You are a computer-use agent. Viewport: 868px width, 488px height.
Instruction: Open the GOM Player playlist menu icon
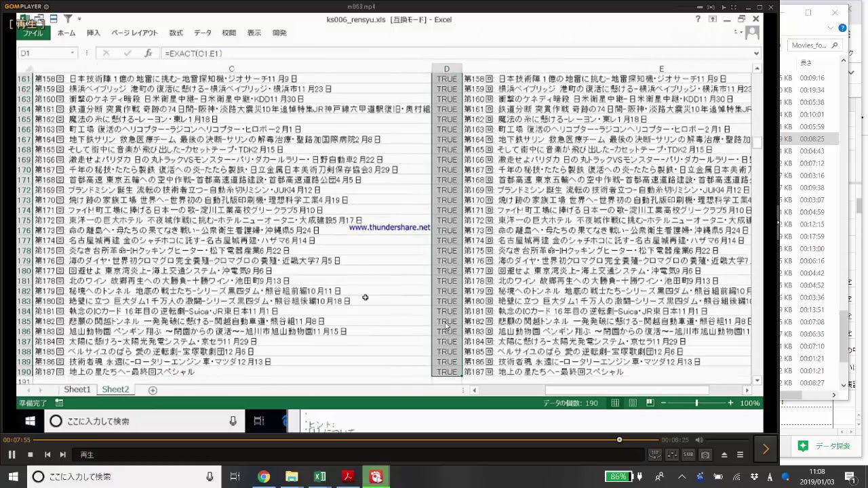point(740,455)
